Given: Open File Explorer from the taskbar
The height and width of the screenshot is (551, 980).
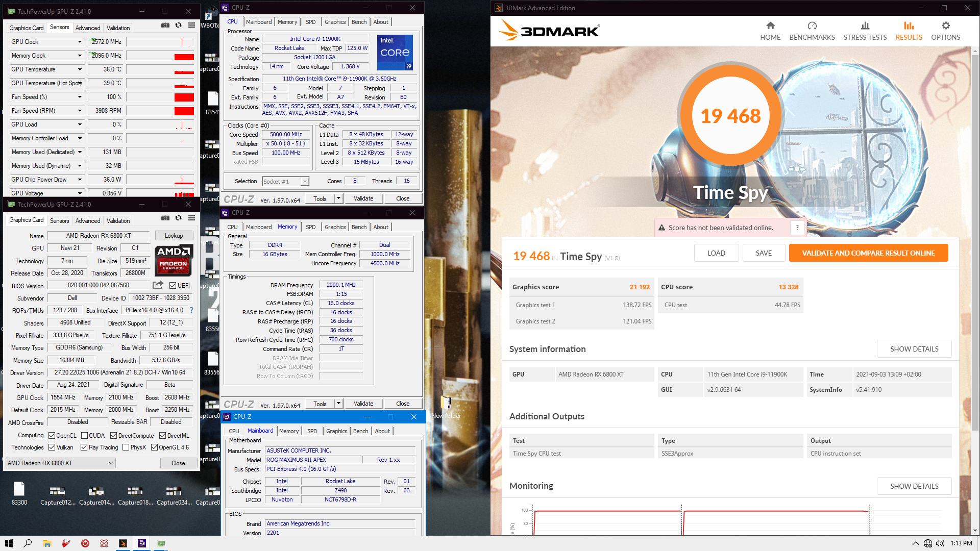Looking at the screenshot, I should coord(47,543).
